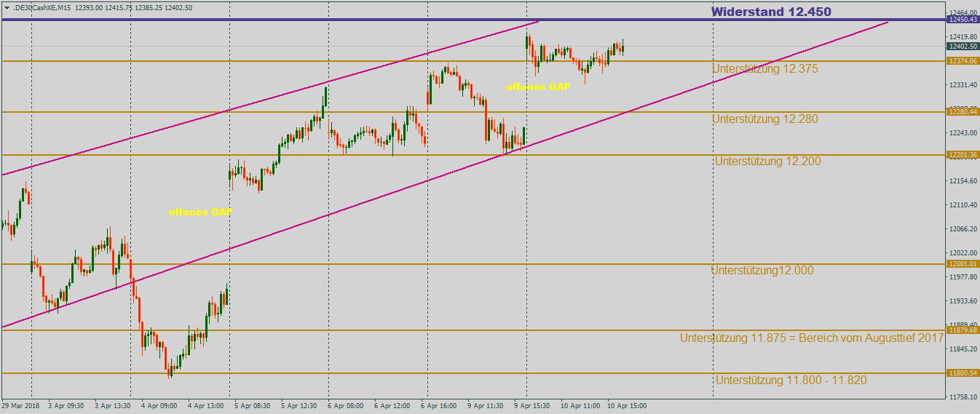Viewport: 980px width, 414px height.
Task: Click the 6 Apr 12:00 time label
Action: [392, 406]
